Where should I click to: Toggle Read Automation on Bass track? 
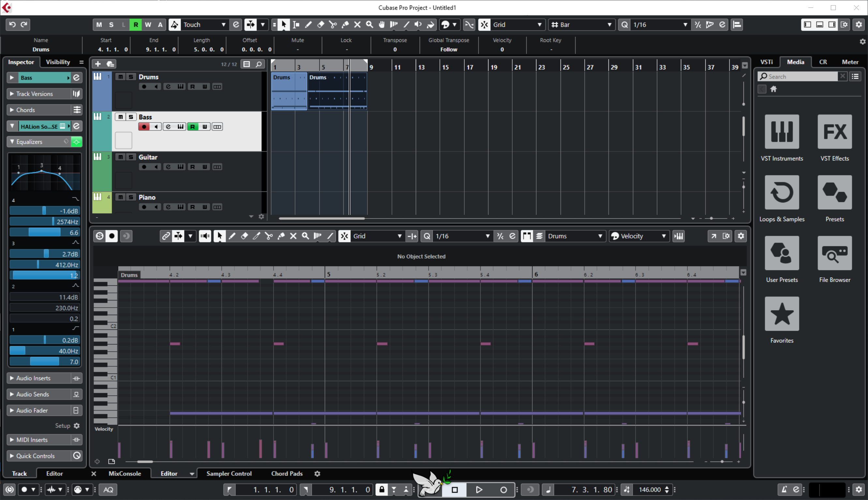[x=193, y=127]
